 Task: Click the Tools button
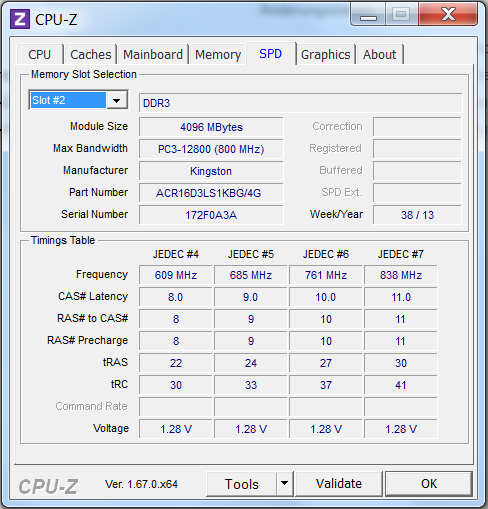pos(242,484)
